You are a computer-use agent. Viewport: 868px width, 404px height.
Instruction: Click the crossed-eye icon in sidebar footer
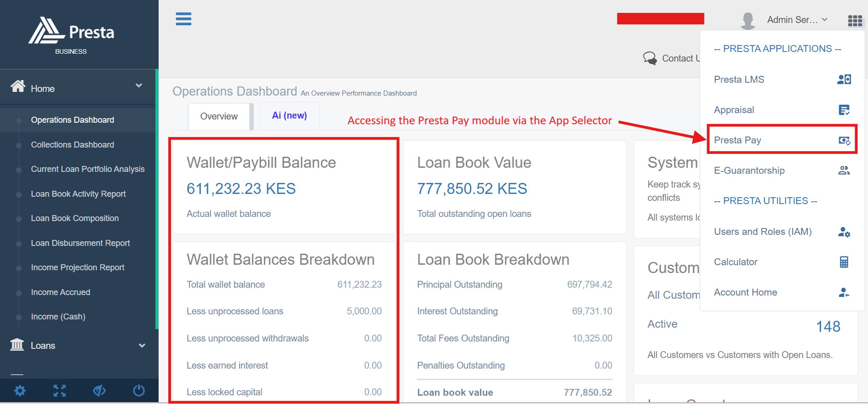[99, 391]
